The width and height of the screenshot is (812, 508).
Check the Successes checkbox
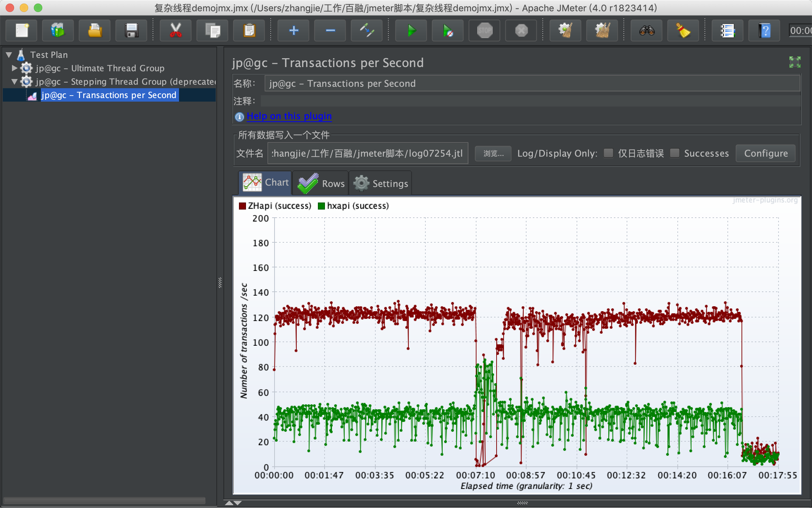(x=675, y=153)
